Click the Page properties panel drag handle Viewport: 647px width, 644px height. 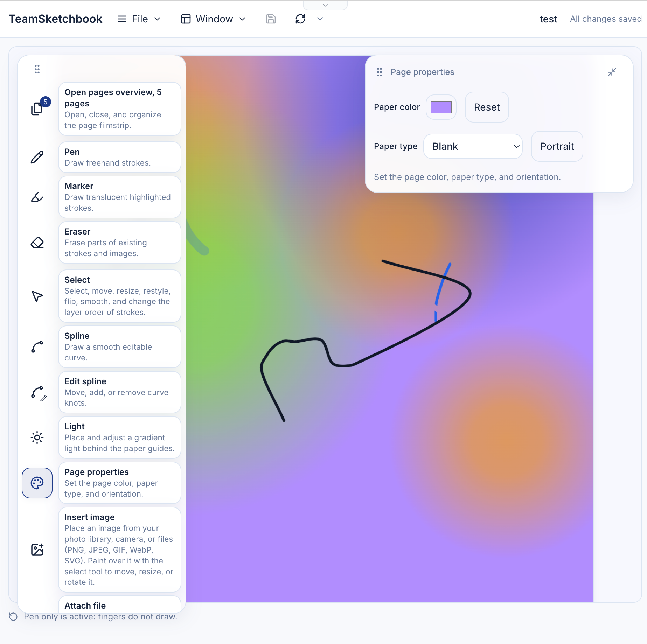coord(380,72)
